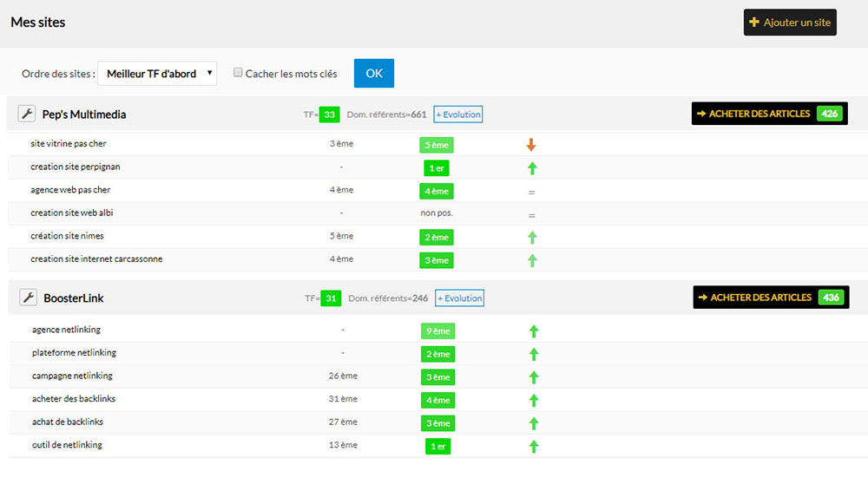Select keyword acheter des backlinks

[74, 398]
